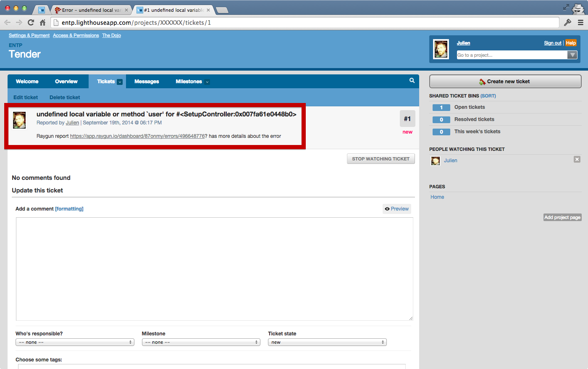Open the This week's tickets bin

point(477,132)
